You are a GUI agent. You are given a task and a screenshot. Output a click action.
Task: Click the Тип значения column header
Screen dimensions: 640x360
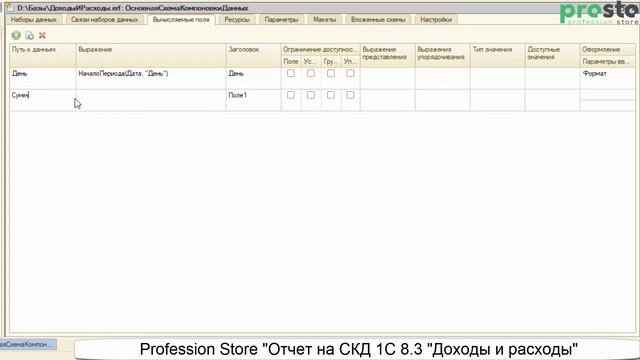tap(497, 56)
